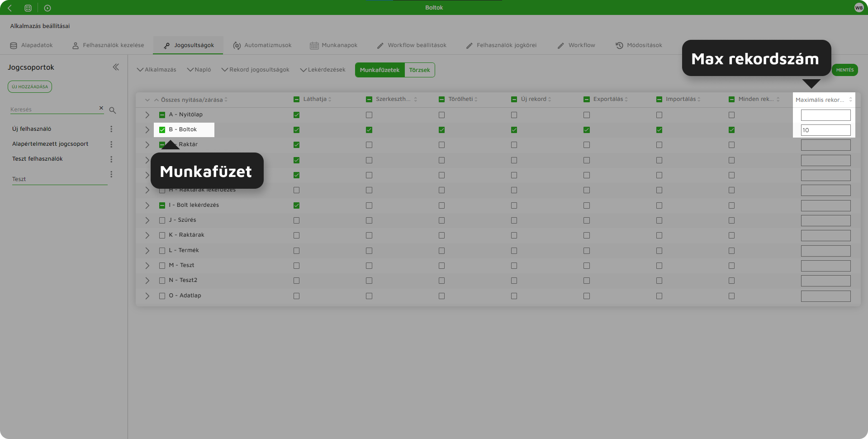Expand the A - Nyitólap row

pyautogui.click(x=147, y=115)
